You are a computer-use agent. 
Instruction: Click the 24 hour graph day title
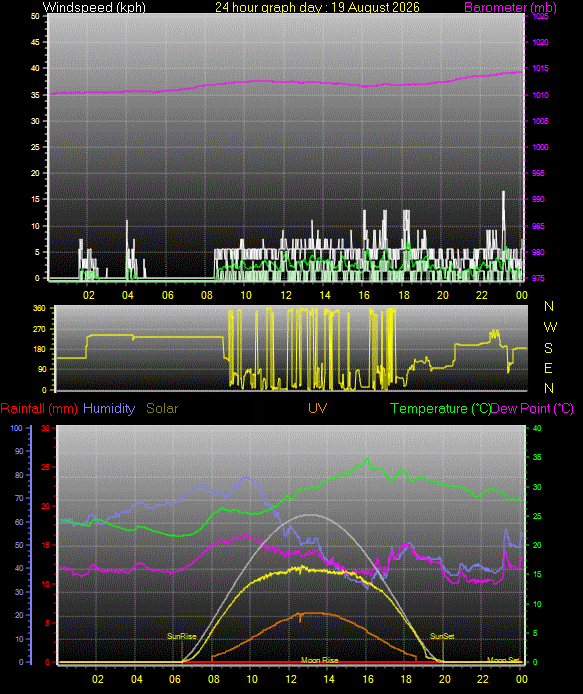click(x=317, y=7)
